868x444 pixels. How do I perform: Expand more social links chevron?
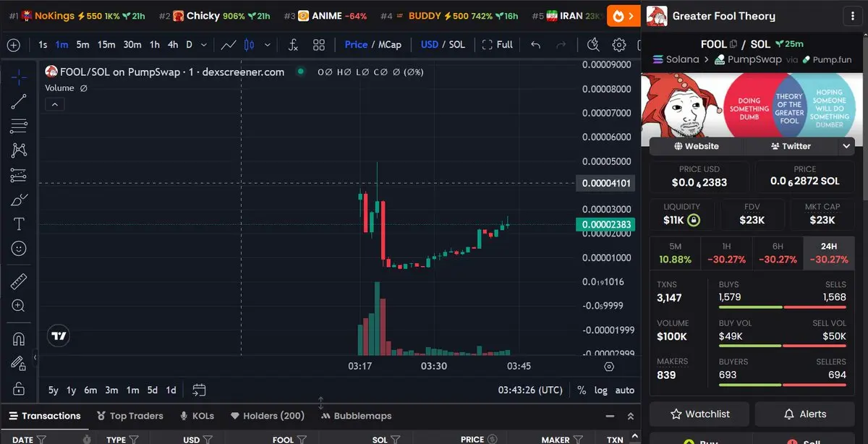[x=846, y=146]
